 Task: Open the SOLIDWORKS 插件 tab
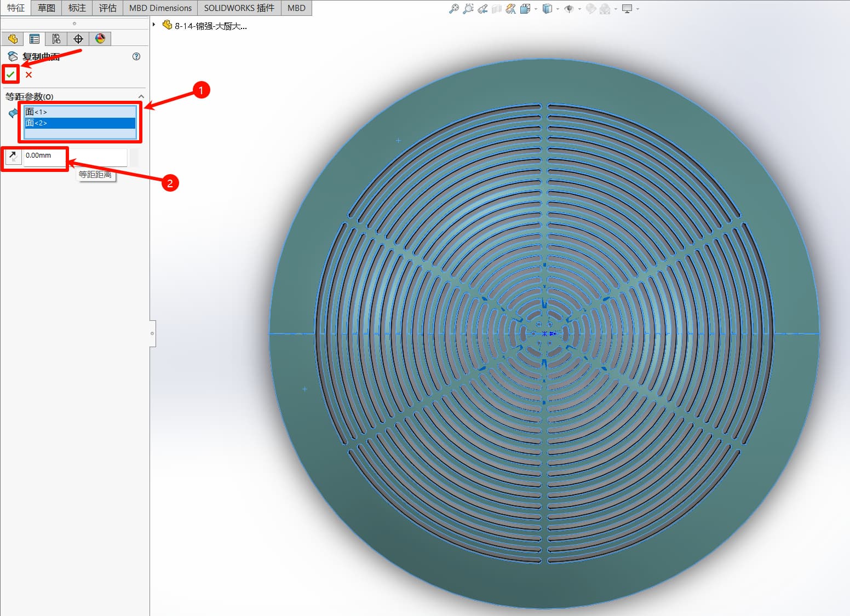point(239,8)
